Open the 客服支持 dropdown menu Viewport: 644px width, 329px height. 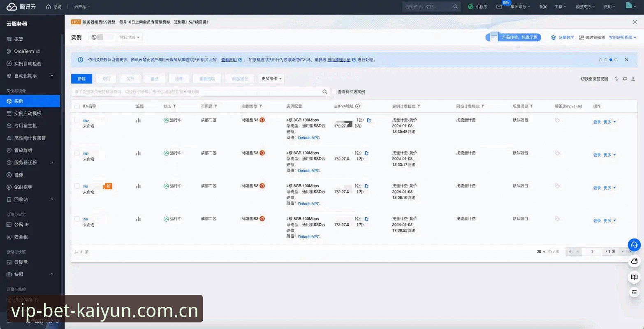point(585,7)
